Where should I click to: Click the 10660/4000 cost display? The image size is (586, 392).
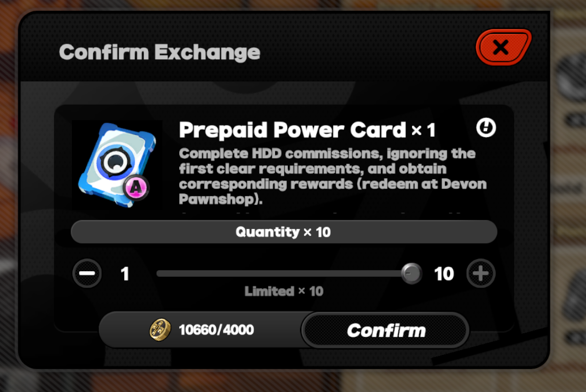click(x=216, y=330)
